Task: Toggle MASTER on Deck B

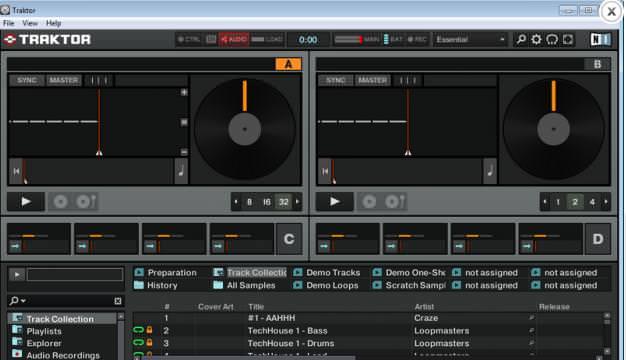Action: 372,80
